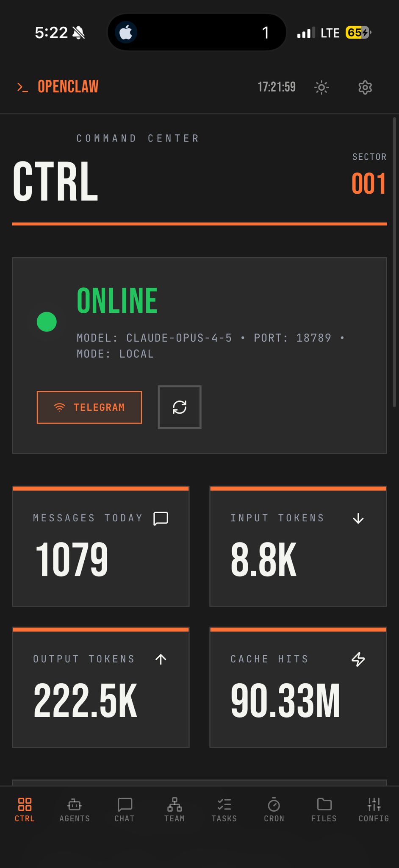Select the CTRL tab in bottom navigation

pos(25,810)
